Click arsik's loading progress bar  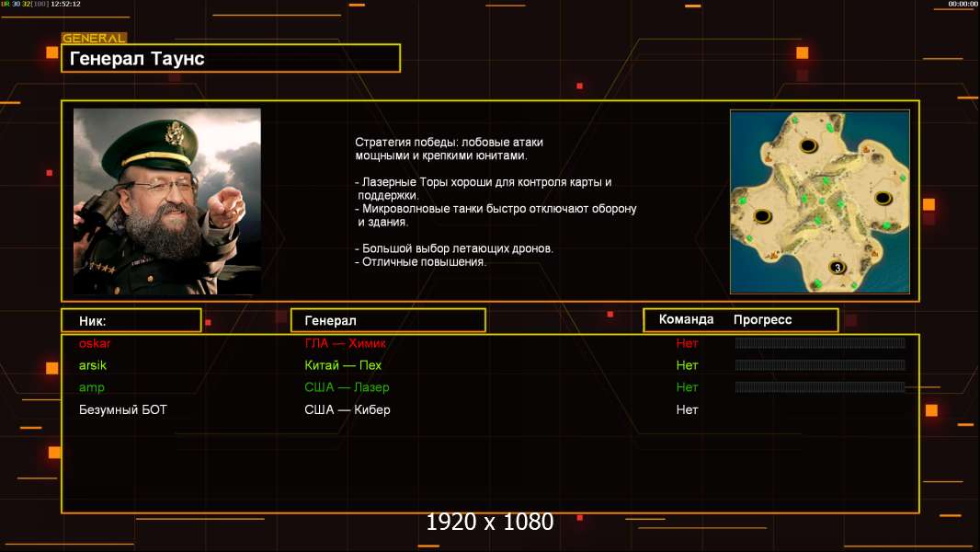point(820,364)
